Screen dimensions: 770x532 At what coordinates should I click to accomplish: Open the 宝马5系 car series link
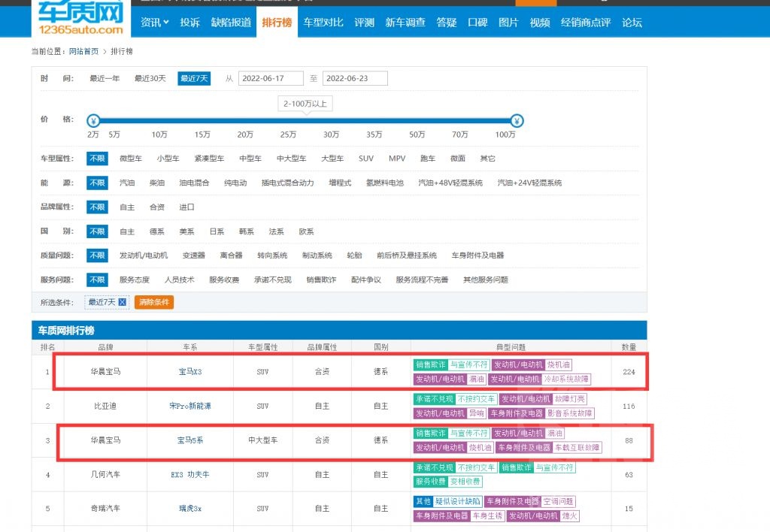190,441
